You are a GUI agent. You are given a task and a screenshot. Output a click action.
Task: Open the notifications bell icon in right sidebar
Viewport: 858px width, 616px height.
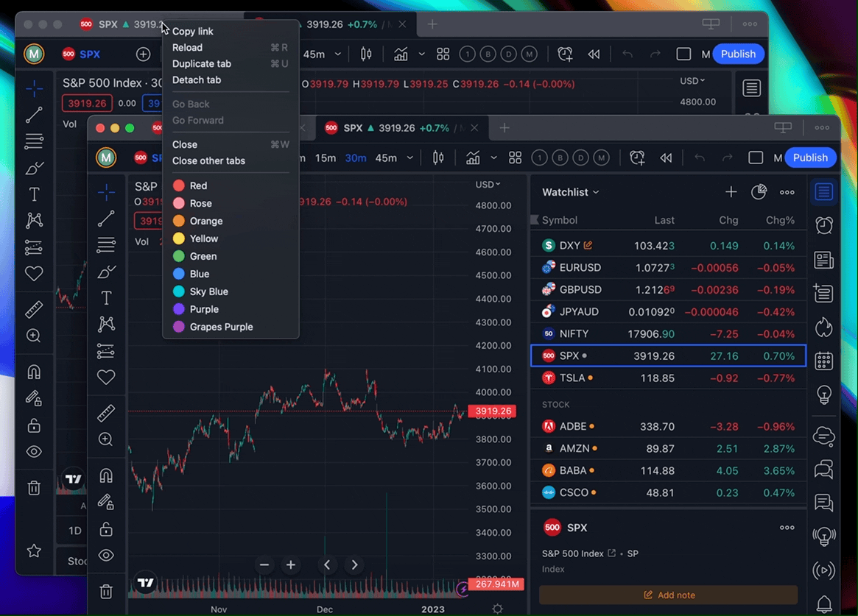823,604
